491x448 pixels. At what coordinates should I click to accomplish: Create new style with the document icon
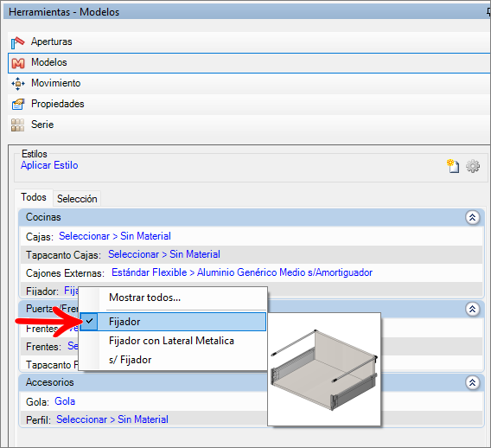453,166
